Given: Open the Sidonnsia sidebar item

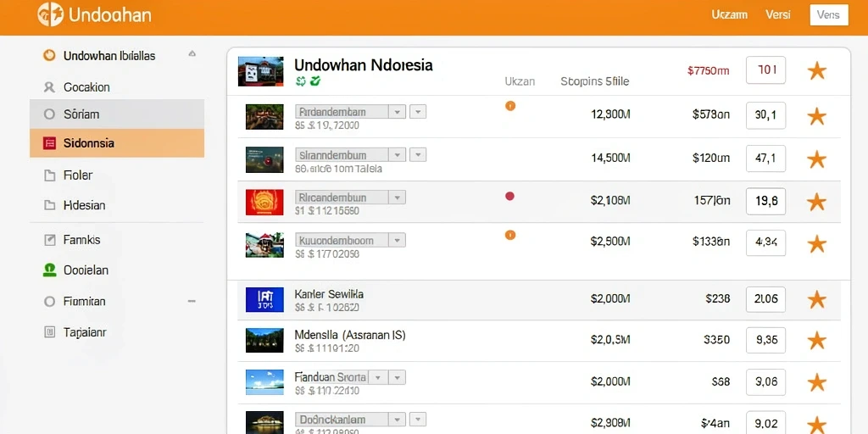Looking at the screenshot, I should click(117, 143).
